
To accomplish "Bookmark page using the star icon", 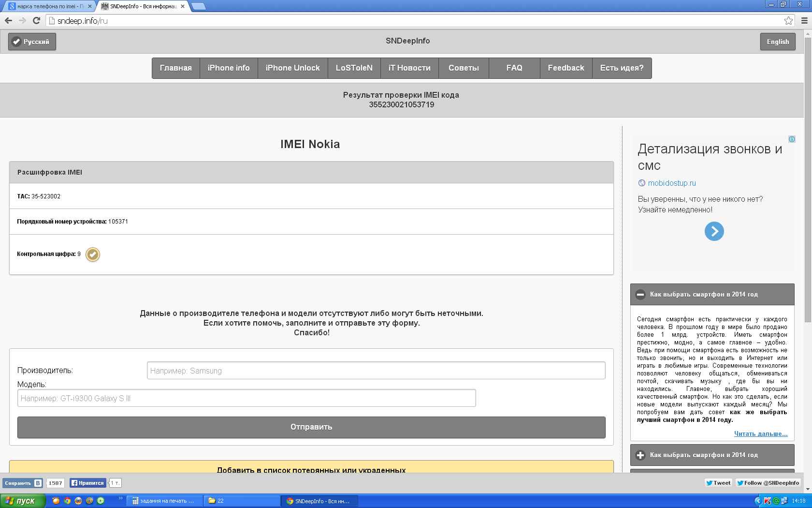I will [x=788, y=20].
